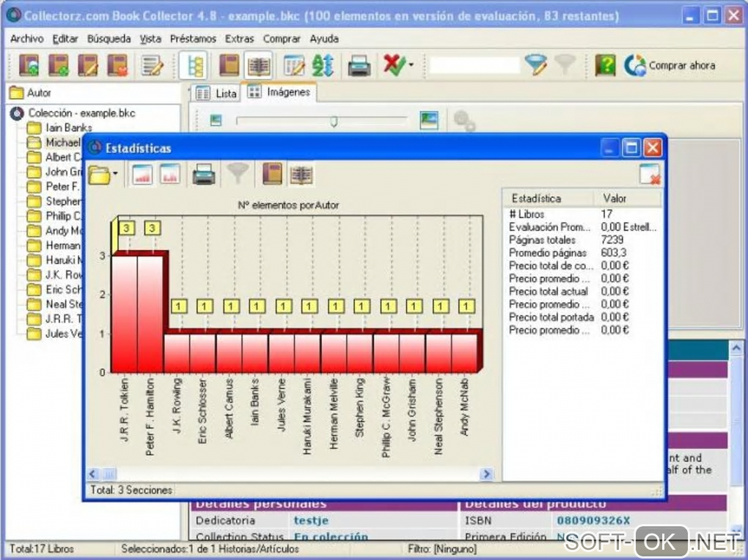The height and width of the screenshot is (560, 748).
Task: Click the first bar chart icon in Estadísticas
Action: [x=142, y=174]
